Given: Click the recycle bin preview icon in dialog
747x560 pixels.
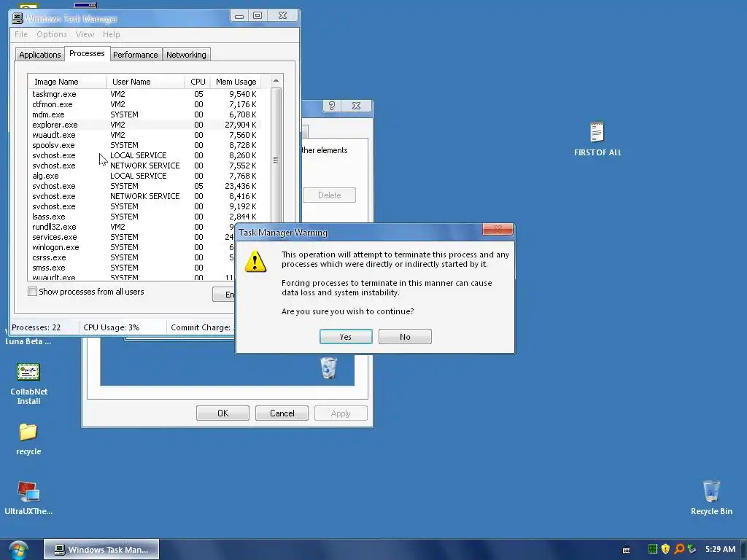Looking at the screenshot, I should pyautogui.click(x=328, y=367).
